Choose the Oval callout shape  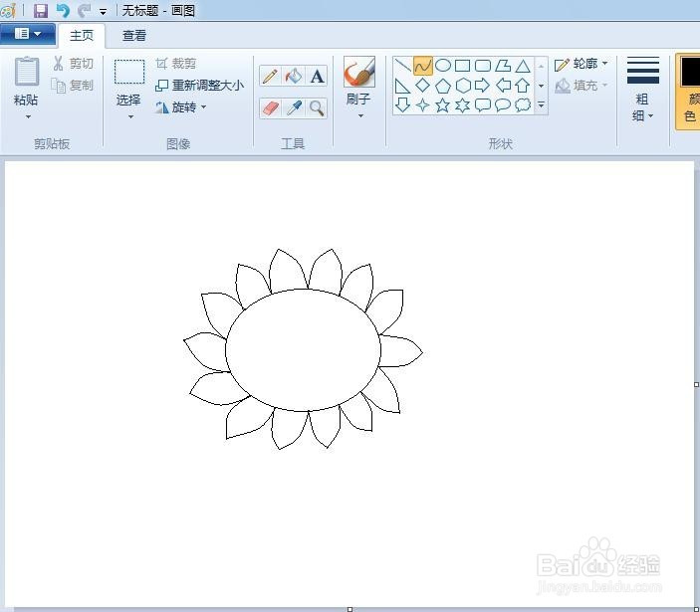[503, 105]
